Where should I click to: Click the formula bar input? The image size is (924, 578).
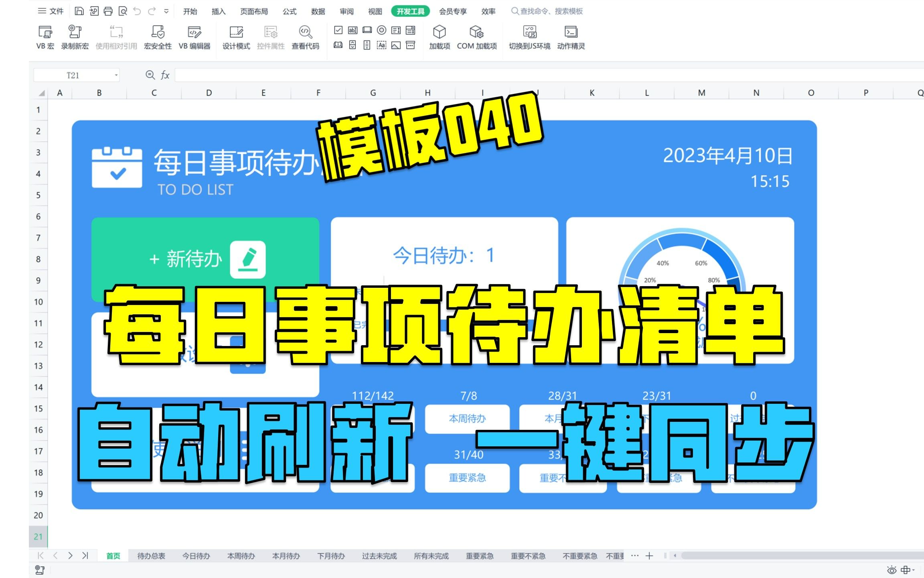pos(549,75)
